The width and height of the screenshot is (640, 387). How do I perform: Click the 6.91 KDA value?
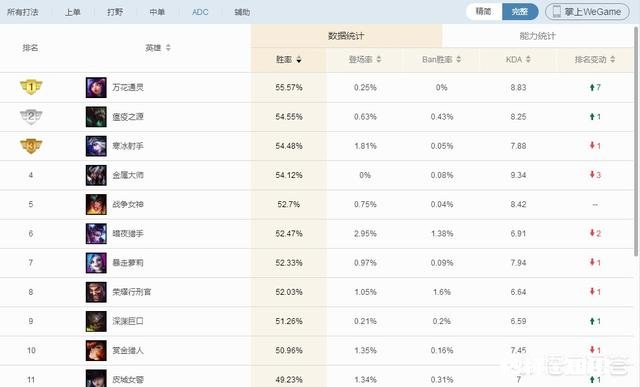518,234
